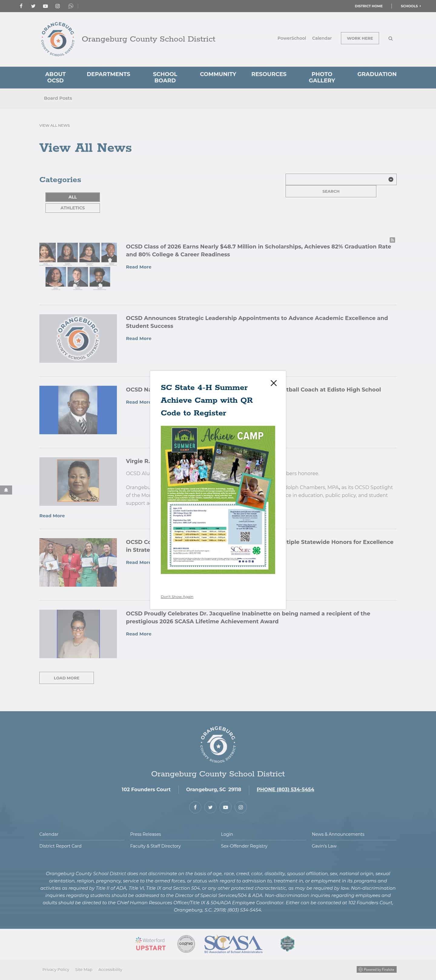Open the Twitter icon in top bar
The width and height of the screenshot is (436, 980).
point(33,6)
